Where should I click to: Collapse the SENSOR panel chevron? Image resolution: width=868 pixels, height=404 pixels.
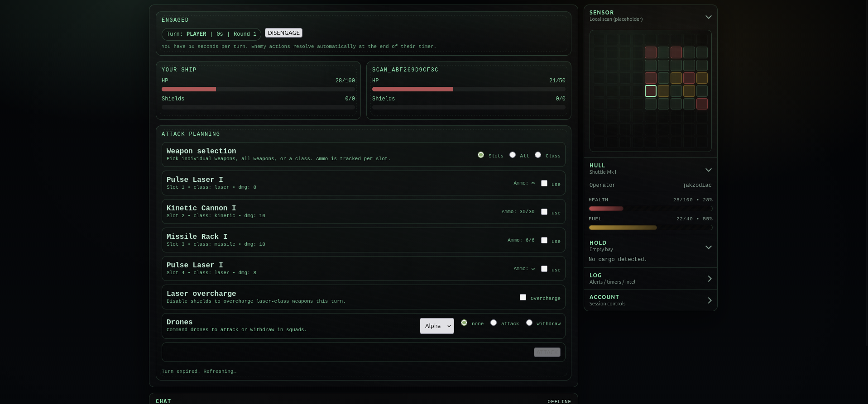pyautogui.click(x=709, y=17)
